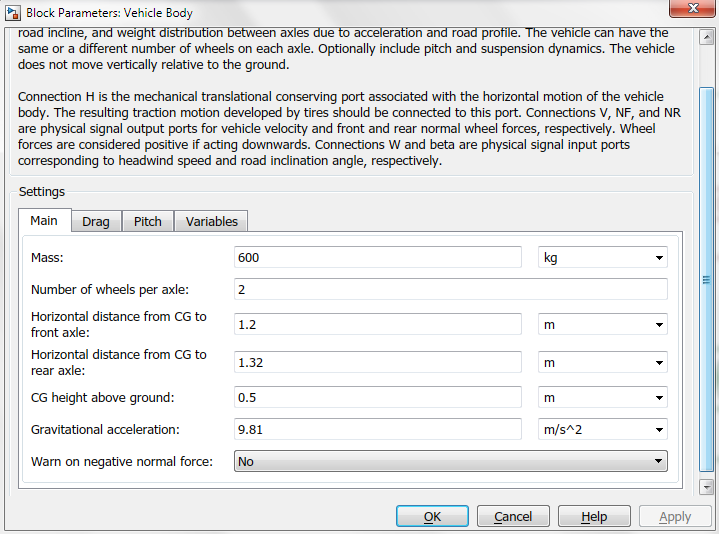719x534 pixels.
Task: Click the Gravitational acceleration value field
Action: 378,429
